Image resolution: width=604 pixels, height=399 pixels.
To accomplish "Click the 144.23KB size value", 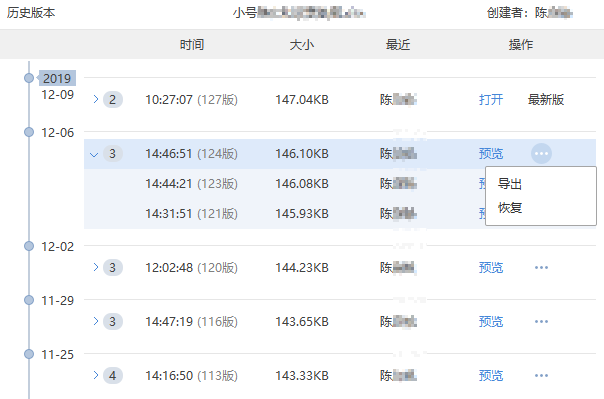I will point(302,268).
